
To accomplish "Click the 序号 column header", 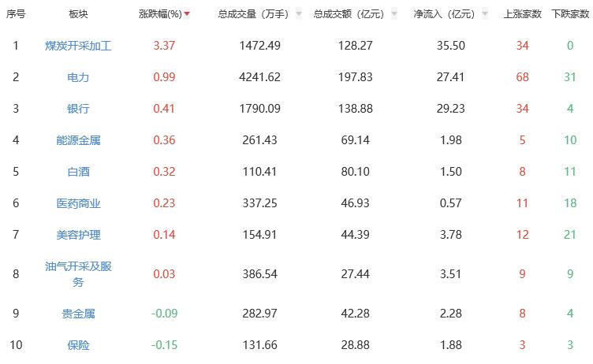I will [15, 14].
